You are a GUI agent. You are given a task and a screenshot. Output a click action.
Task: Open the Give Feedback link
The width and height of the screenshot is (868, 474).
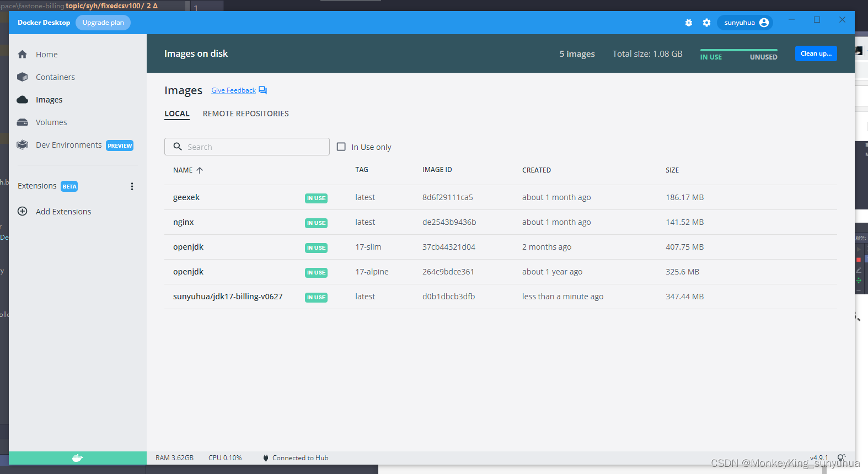click(x=234, y=90)
